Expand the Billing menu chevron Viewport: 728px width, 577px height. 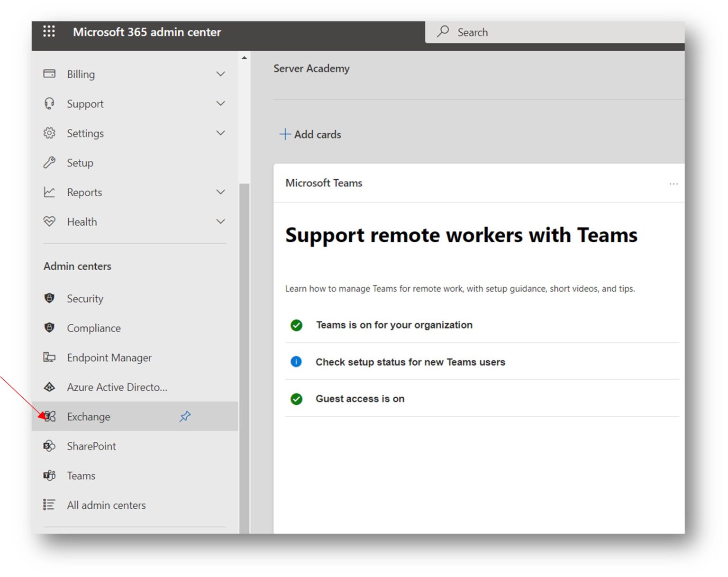coord(220,74)
